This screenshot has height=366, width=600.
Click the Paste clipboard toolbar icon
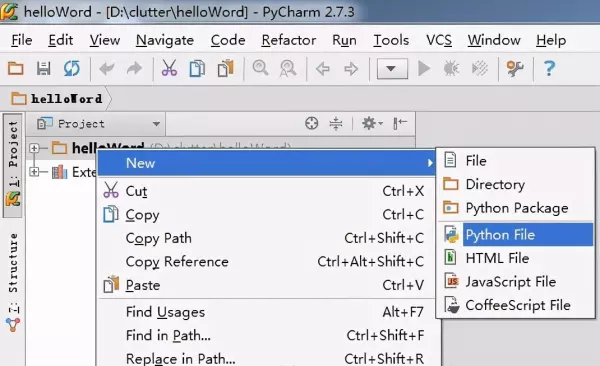(226, 69)
